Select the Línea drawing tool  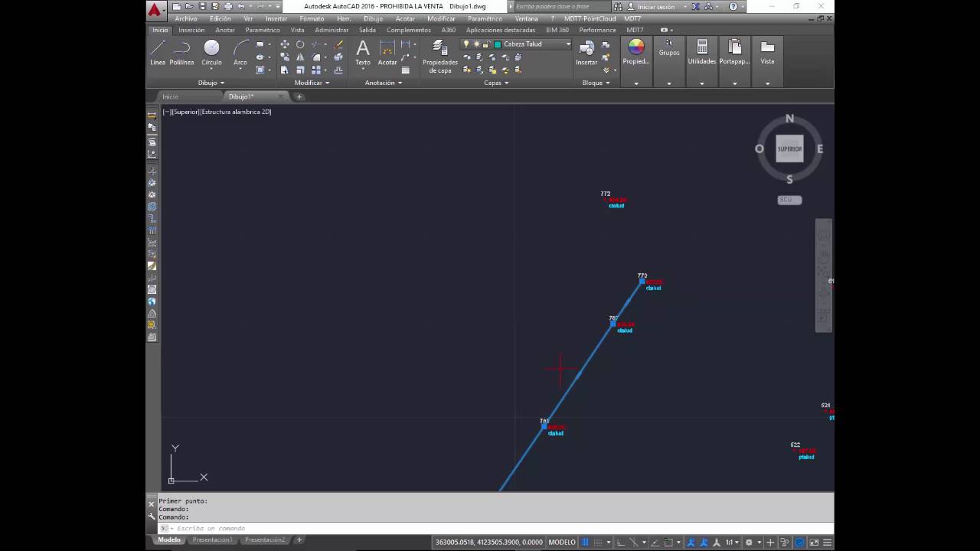[157, 53]
